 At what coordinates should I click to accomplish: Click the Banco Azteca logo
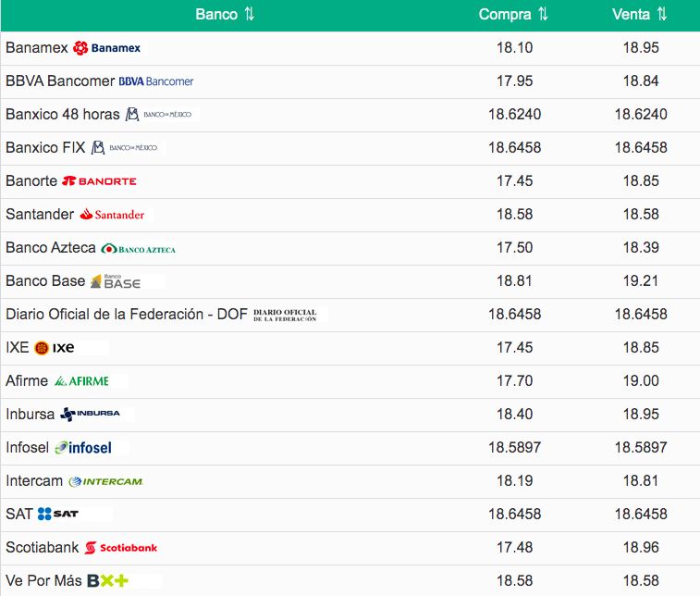pos(138,249)
